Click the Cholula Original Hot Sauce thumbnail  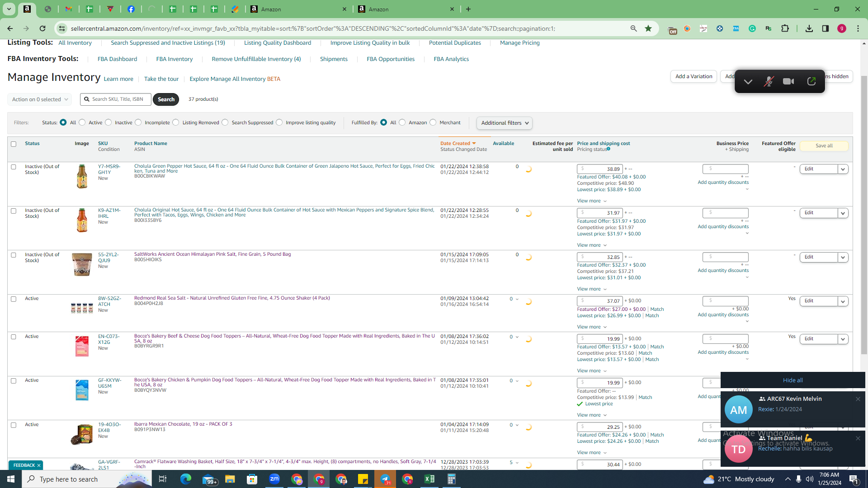tap(82, 220)
